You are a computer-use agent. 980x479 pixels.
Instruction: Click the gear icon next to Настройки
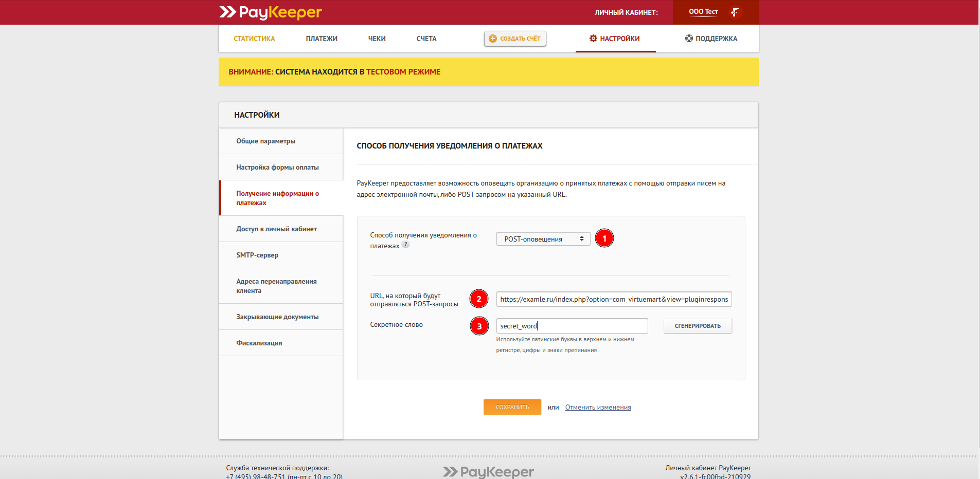click(x=593, y=39)
